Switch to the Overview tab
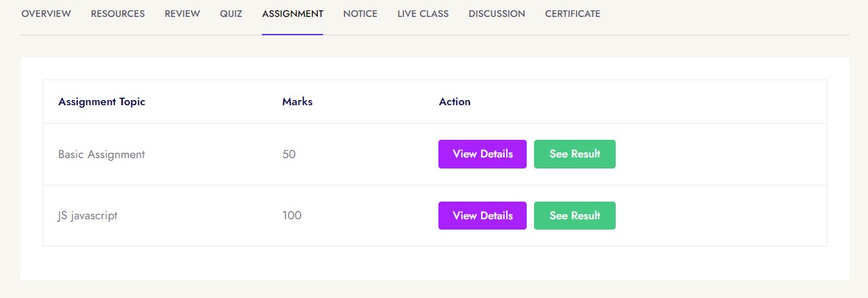This screenshot has width=868, height=298. click(x=46, y=14)
